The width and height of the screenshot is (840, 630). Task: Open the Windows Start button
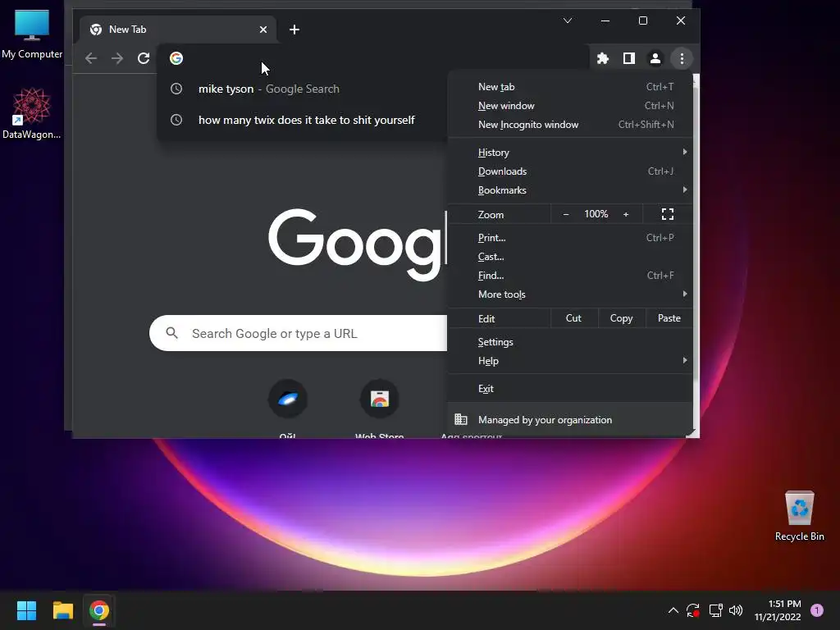(26, 610)
